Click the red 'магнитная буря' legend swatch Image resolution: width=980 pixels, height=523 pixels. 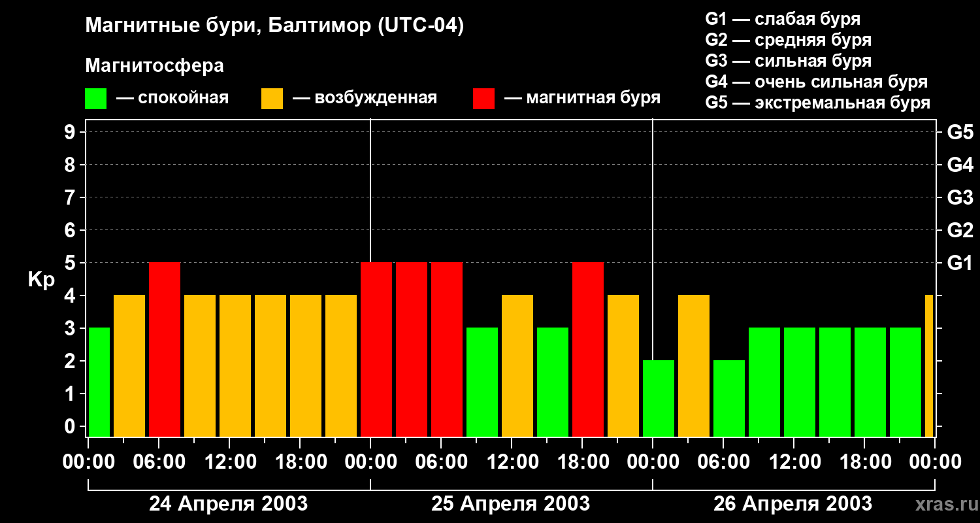[x=483, y=99]
